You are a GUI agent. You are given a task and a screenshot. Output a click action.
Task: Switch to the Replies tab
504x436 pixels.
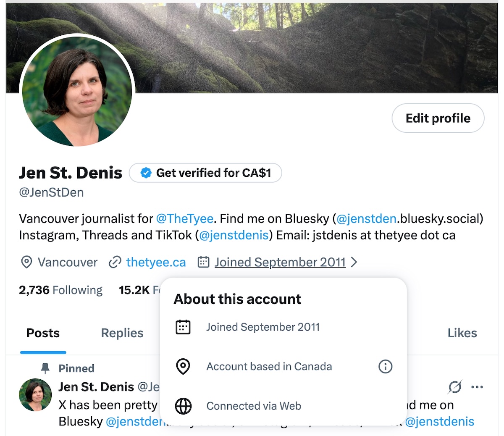[122, 333]
